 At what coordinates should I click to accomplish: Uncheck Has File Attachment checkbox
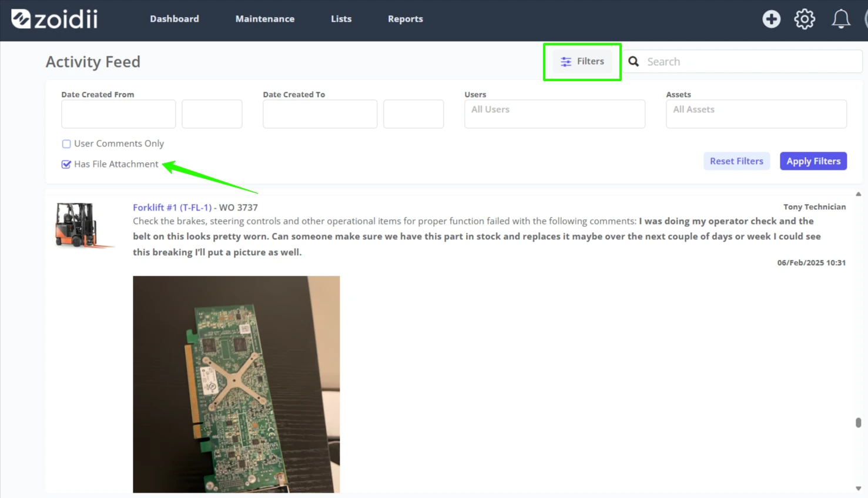(66, 164)
